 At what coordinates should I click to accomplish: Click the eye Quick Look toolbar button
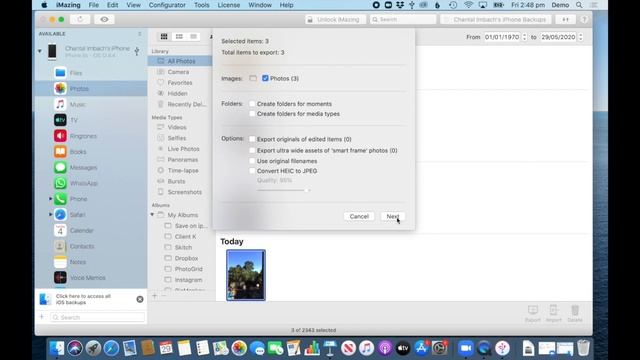[x=104, y=19]
